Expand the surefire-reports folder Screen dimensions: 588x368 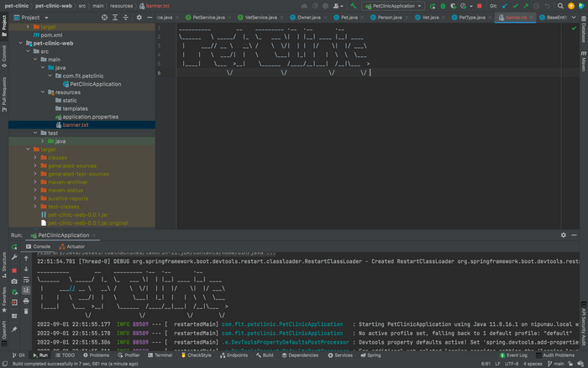(35, 198)
